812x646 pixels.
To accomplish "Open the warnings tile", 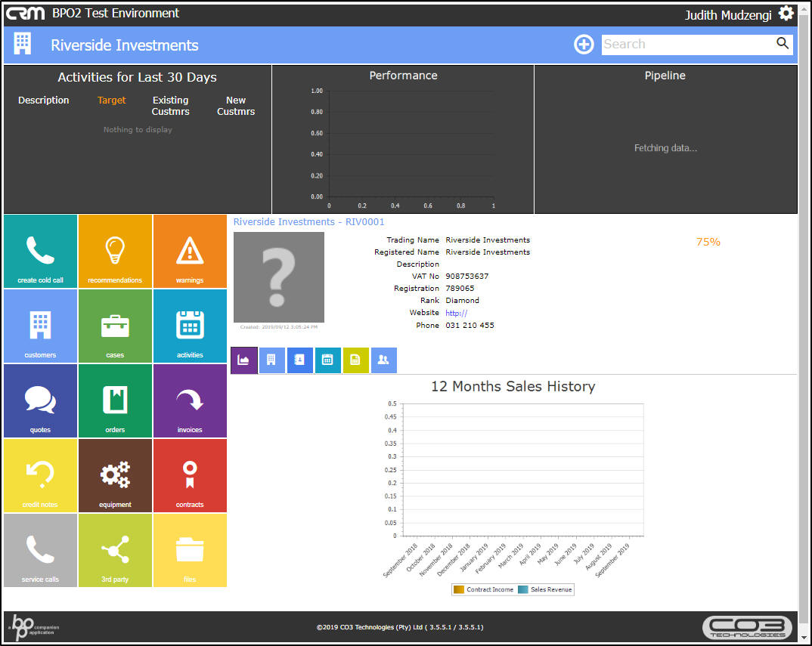I will pyautogui.click(x=190, y=251).
